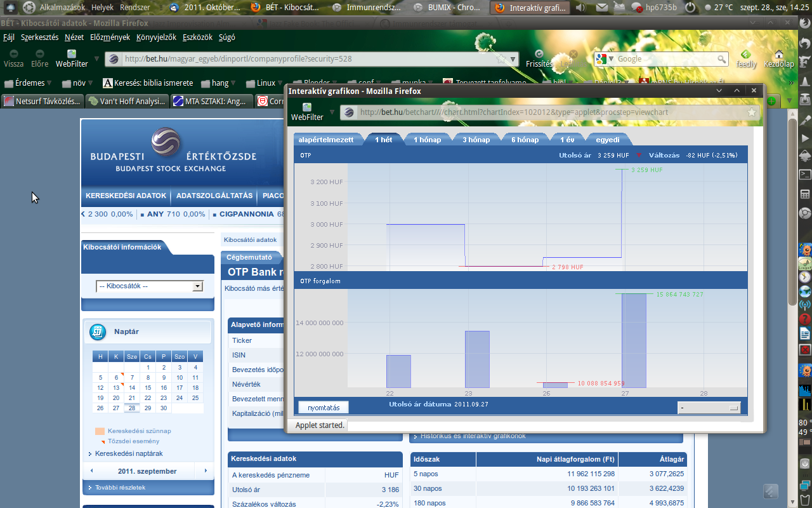
Task: Open the URL history dropdown arrow in the main window
Action: [x=512, y=58]
